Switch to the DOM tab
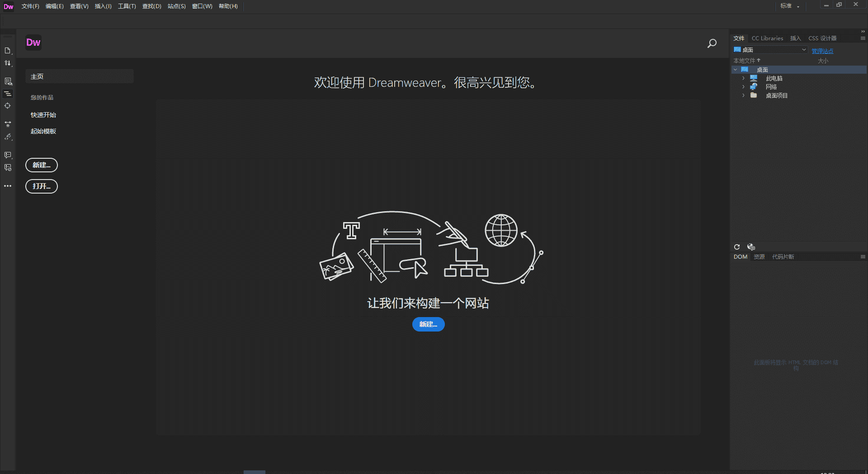Image resolution: width=868 pixels, height=474 pixels. point(741,257)
